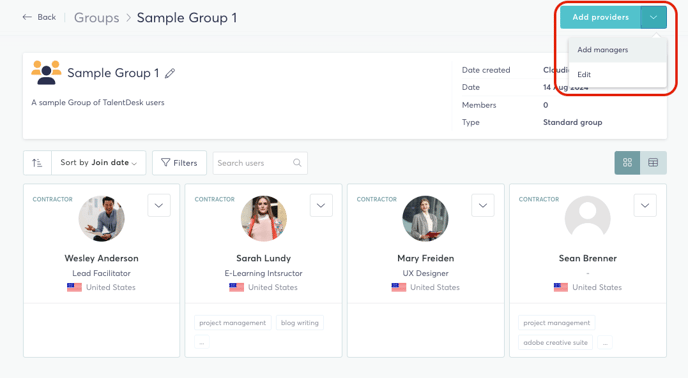Click the Back arrow link

(39, 17)
